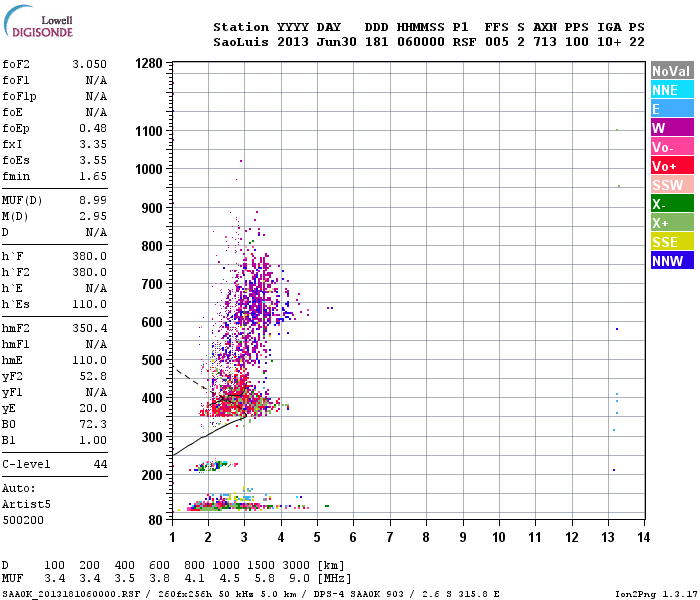Click the MUF 9.0 MHz value

[300, 579]
